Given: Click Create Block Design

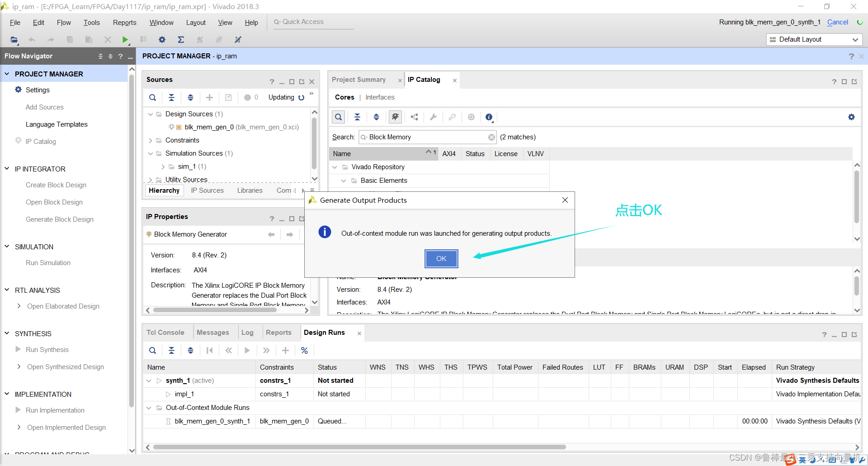Looking at the screenshot, I should 56,185.
